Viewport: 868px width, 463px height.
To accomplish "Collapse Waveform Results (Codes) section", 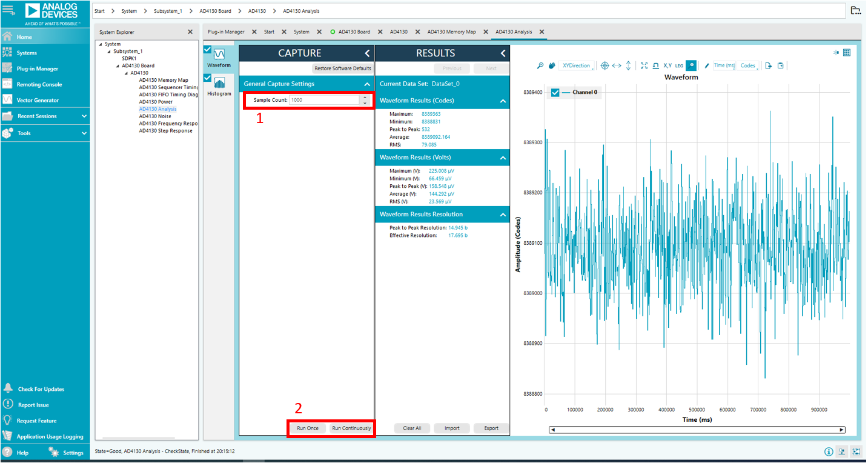I will coord(503,101).
